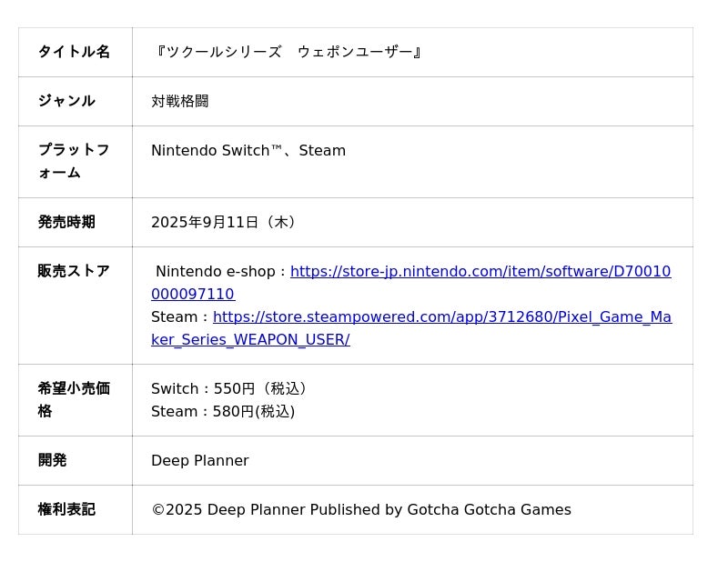This screenshot has height=562, width=728.
Task: Click the 発売時期 row header
Action: (66, 222)
